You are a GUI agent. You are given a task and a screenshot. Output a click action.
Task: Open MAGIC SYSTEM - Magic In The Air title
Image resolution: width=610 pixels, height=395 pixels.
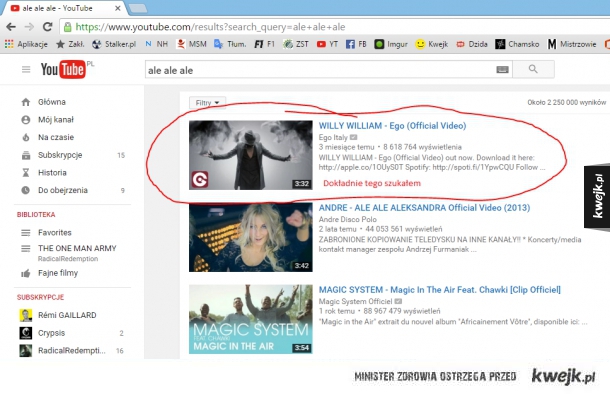pos(440,290)
